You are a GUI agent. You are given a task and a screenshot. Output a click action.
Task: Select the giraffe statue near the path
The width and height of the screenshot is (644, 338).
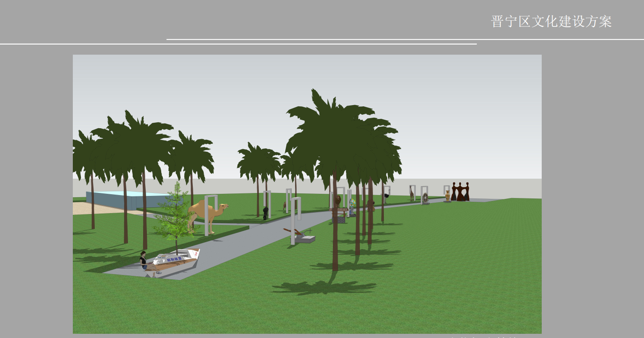(412, 194)
